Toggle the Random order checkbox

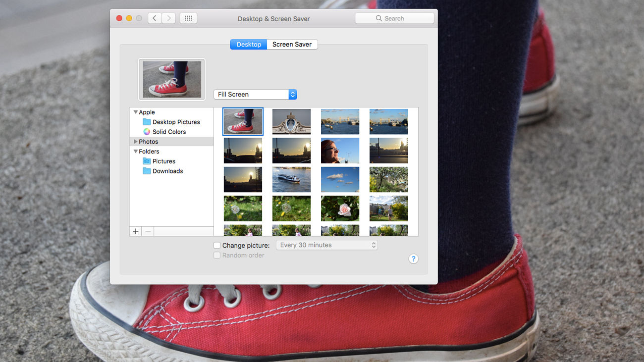[x=217, y=256]
